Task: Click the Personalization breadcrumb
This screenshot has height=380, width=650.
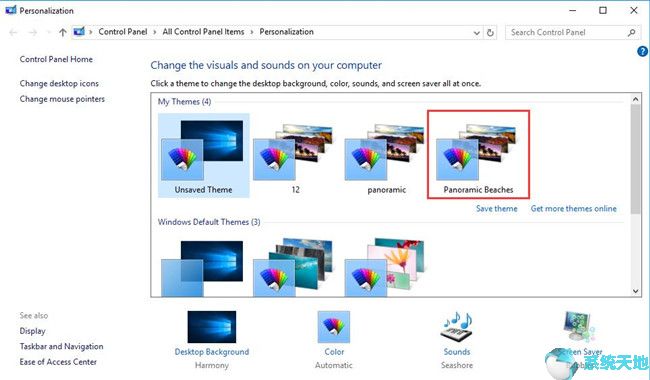Action: pyautogui.click(x=286, y=32)
